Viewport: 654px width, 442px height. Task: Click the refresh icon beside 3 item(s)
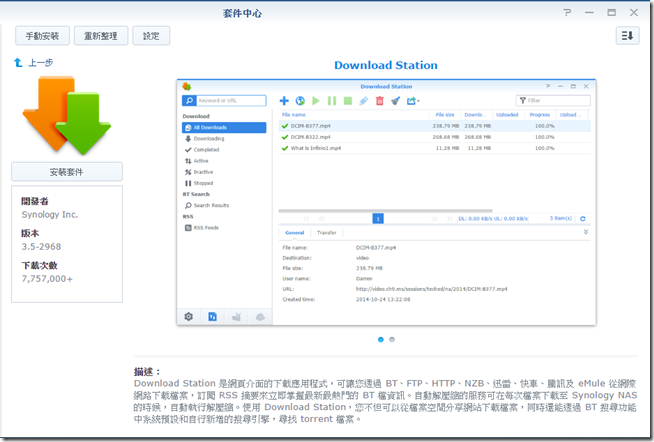[x=583, y=218]
